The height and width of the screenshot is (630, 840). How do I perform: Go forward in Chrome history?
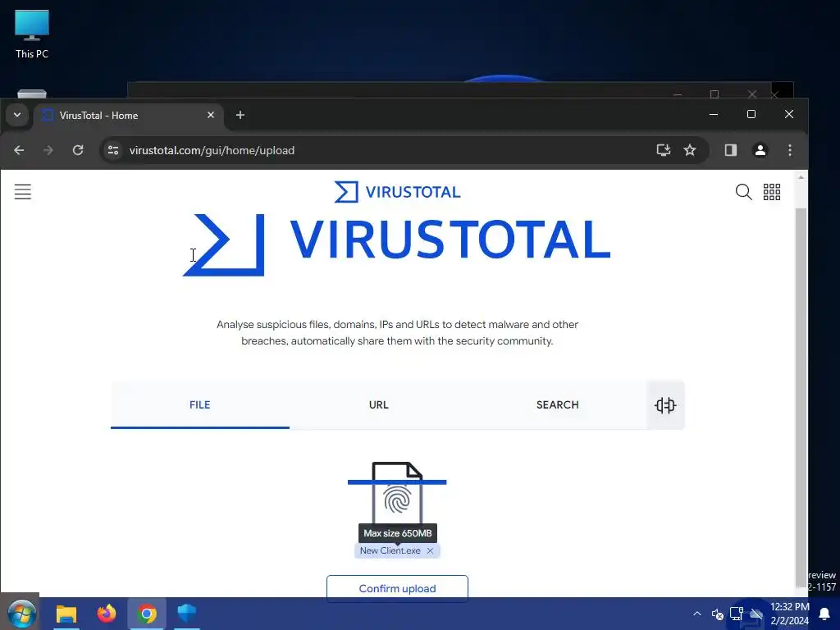point(48,151)
